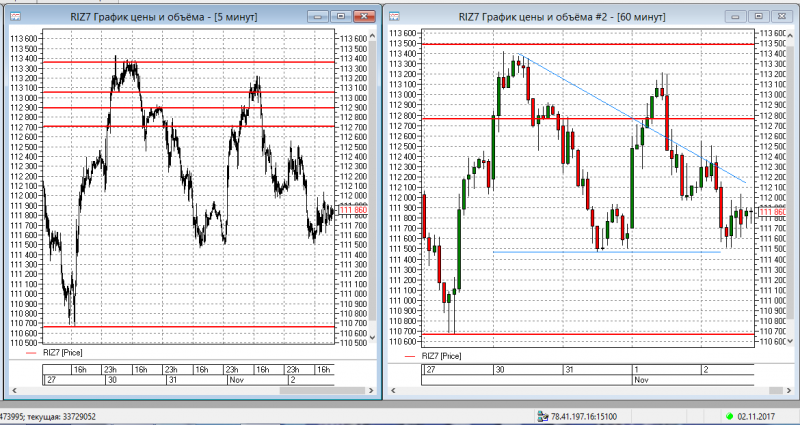Open the 60-minute chart window's title icon menu

coord(396,17)
